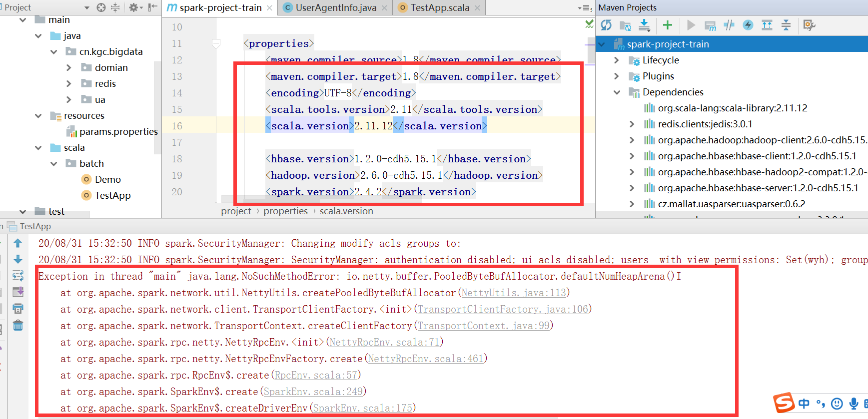Open the Project view dropdown
Screen dimensions: 868x419
click(x=87, y=7)
